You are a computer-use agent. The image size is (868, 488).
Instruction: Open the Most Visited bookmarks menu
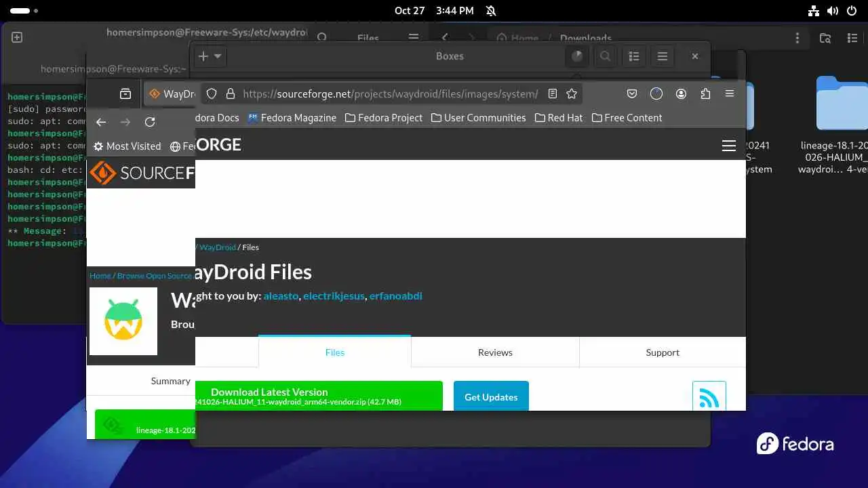coord(127,146)
